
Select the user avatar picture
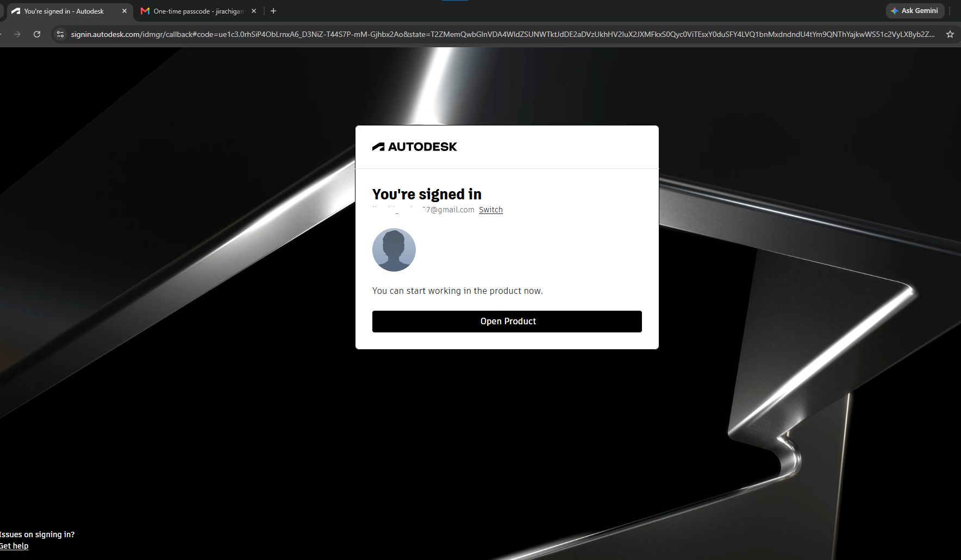[394, 250]
